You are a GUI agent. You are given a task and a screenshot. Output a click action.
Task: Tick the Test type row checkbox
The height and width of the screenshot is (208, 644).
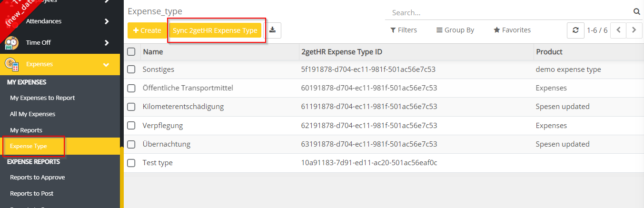click(x=131, y=163)
